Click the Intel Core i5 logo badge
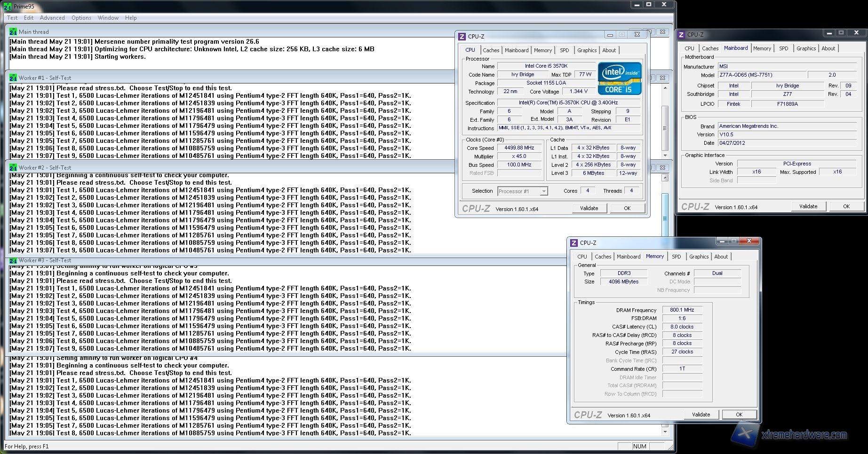 pyautogui.click(x=619, y=78)
